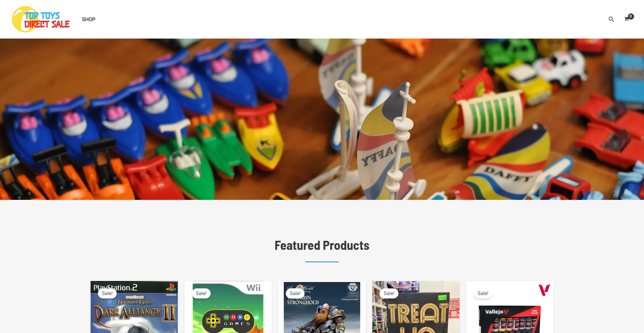Screen dimensions: 644x333
Task: Open the SHOP menu item
Action: point(89,19)
